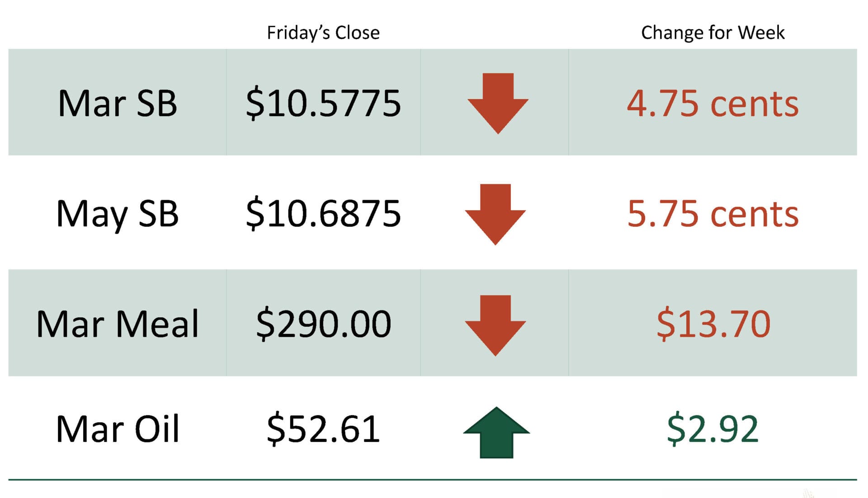Viewport: 868px width, 498px height.
Task: Click the 4.75 cents weekly change
Action: point(712,103)
